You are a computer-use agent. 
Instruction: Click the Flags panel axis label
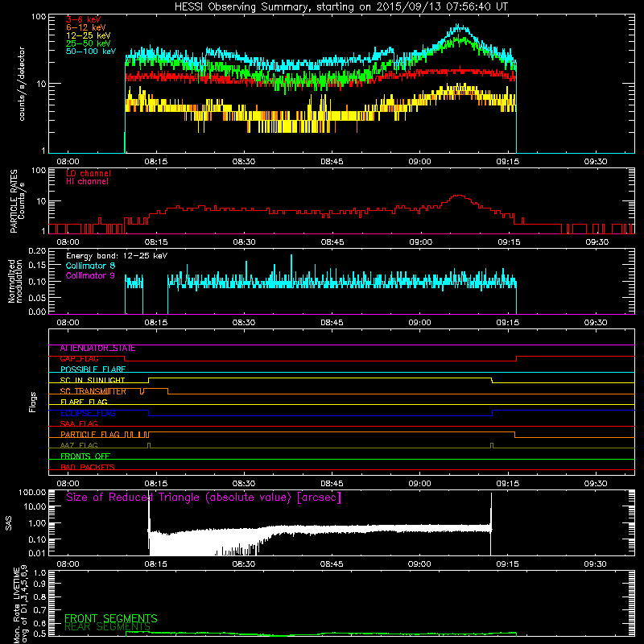coord(32,402)
